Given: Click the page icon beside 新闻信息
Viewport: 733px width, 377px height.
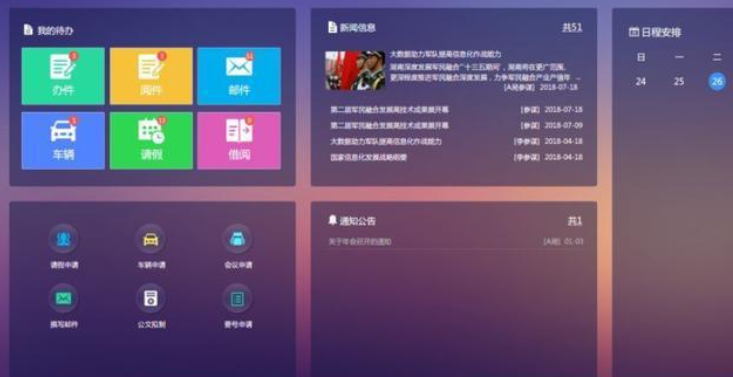Looking at the screenshot, I should 332,27.
